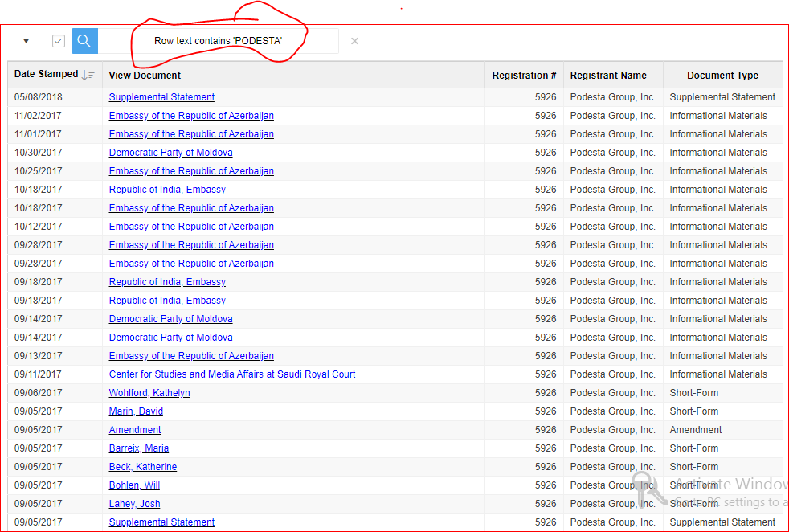This screenshot has height=532, width=789.
Task: Open Embassy of Azerbaijan link dated 10/18/2017
Action: (x=191, y=208)
